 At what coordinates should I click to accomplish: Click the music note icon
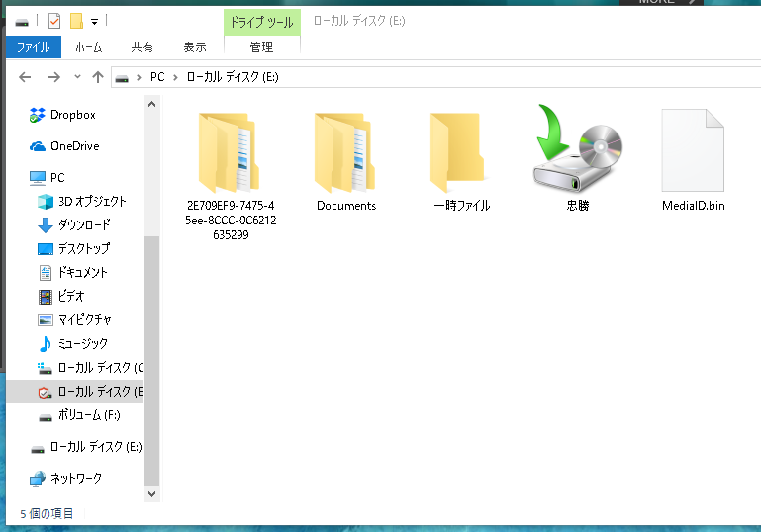tap(46, 344)
